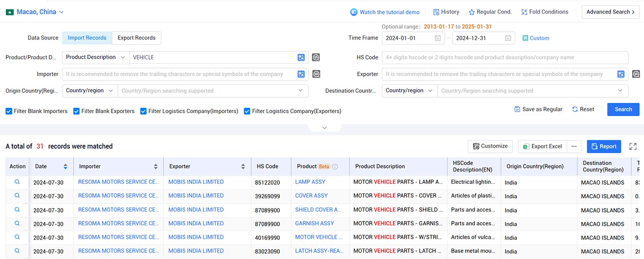
Task: Click the Importer input field
Action: (179, 74)
